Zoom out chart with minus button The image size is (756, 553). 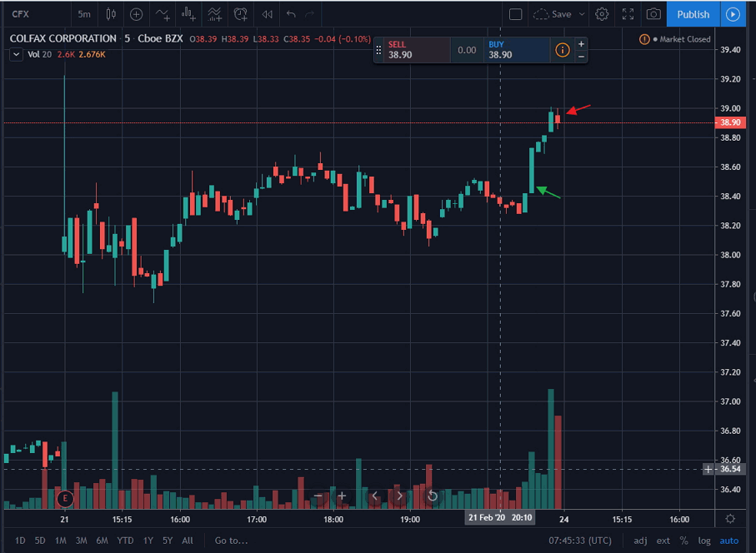(318, 496)
